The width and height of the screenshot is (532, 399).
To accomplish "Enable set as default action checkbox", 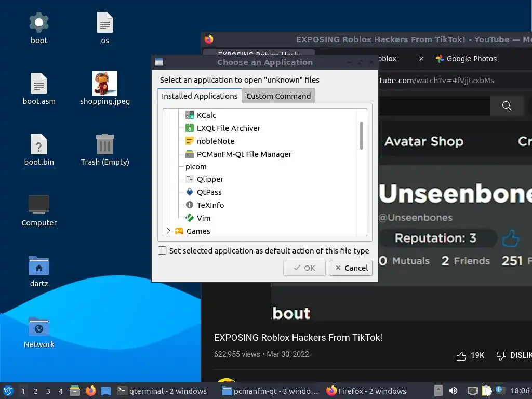I will [162, 251].
